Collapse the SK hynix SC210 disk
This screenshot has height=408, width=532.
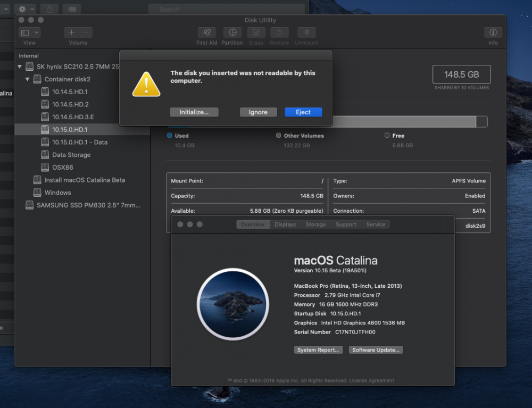[20, 66]
